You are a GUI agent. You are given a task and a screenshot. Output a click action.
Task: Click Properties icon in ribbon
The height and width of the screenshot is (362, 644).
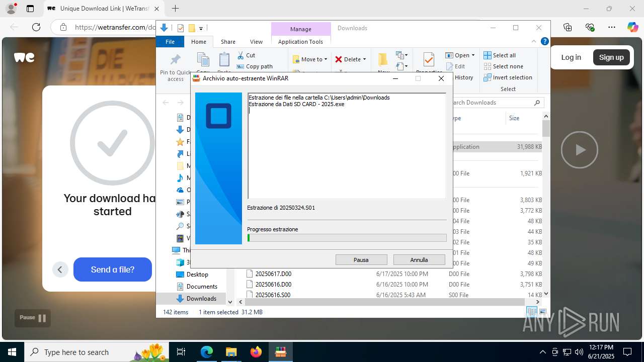[x=429, y=60]
